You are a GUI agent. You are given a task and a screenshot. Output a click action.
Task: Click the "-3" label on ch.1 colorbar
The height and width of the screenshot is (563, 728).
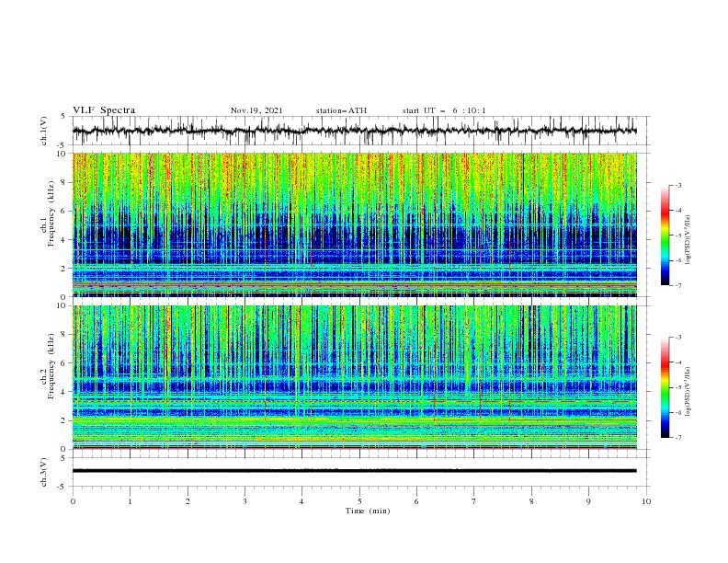pos(678,185)
